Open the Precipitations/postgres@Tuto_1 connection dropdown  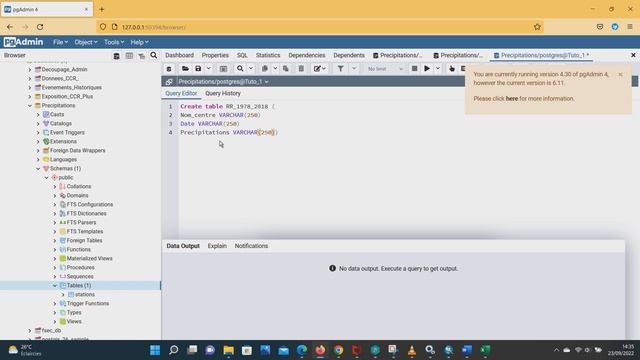(x=223, y=82)
